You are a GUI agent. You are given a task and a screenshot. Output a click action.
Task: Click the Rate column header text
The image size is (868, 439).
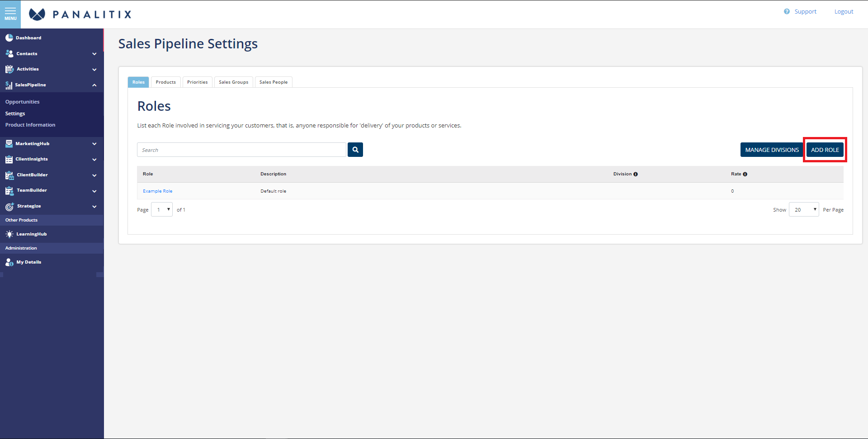coord(736,174)
